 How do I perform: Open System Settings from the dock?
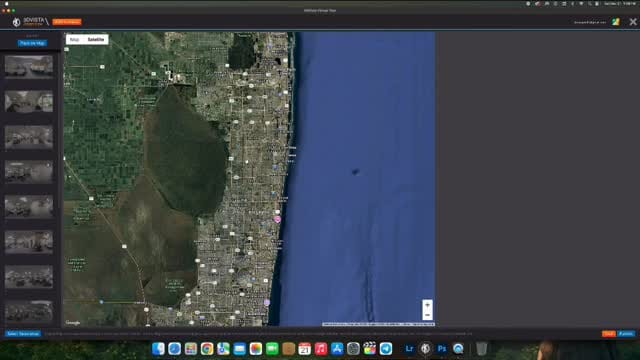[353, 349]
